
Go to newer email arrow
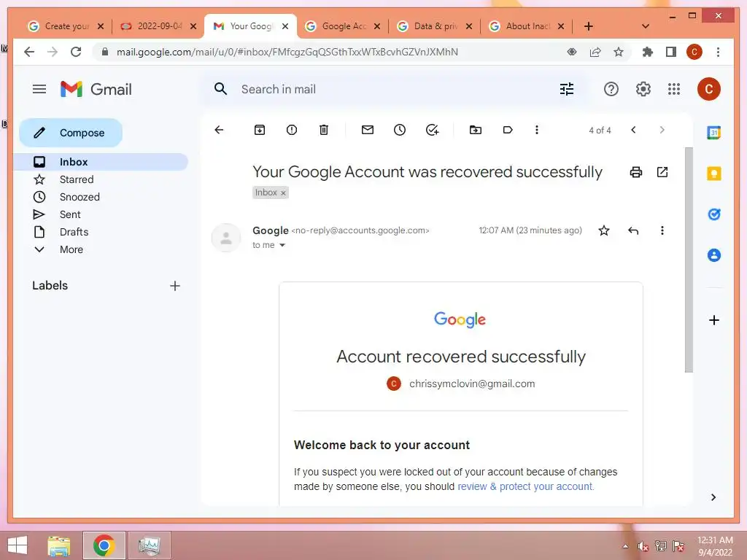point(633,130)
